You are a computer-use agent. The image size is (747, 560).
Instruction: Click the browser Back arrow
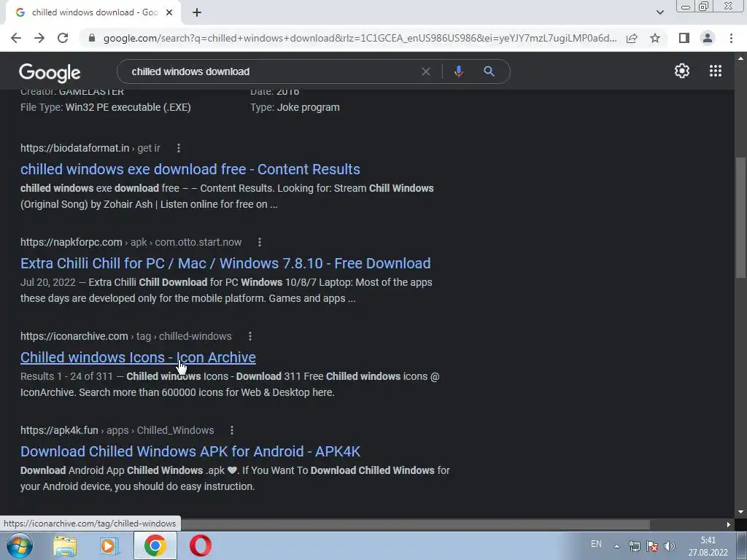pyautogui.click(x=16, y=38)
